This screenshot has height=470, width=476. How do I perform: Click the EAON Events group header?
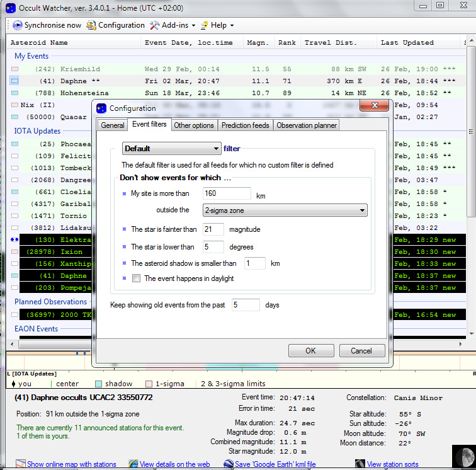point(36,329)
